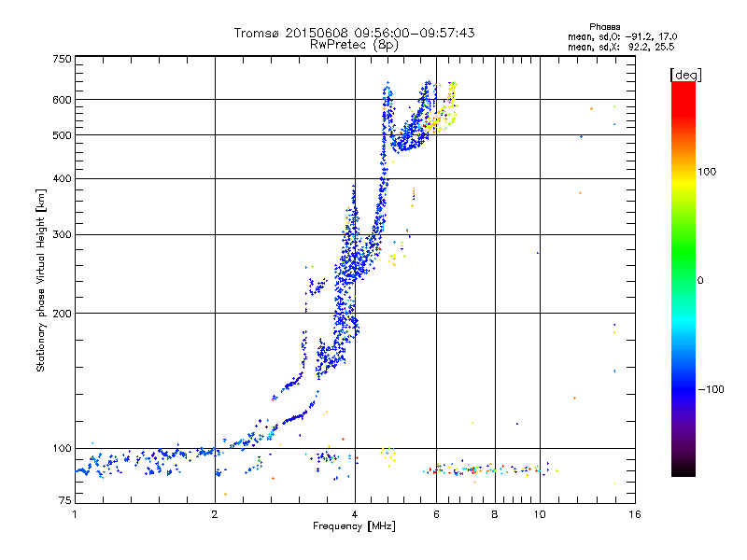Click the plot title 'Tromsø 20150608 09:56:00-09:57:43'

pos(354,33)
